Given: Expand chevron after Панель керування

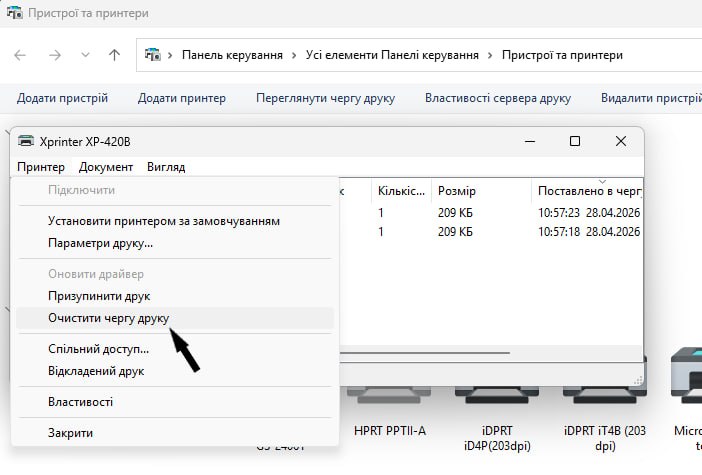Looking at the screenshot, I should pos(294,56).
